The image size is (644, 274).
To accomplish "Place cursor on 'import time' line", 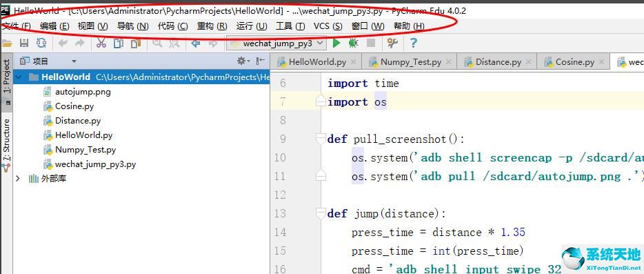I will [363, 84].
